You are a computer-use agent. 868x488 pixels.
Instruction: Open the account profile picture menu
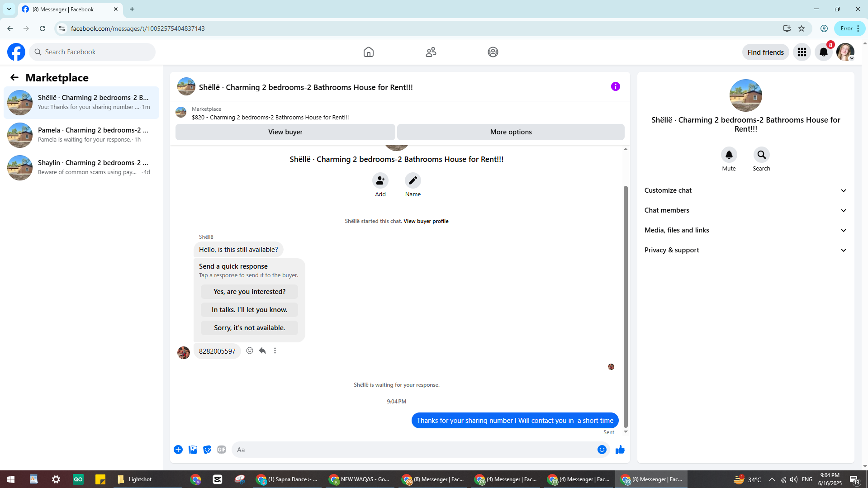(x=845, y=52)
